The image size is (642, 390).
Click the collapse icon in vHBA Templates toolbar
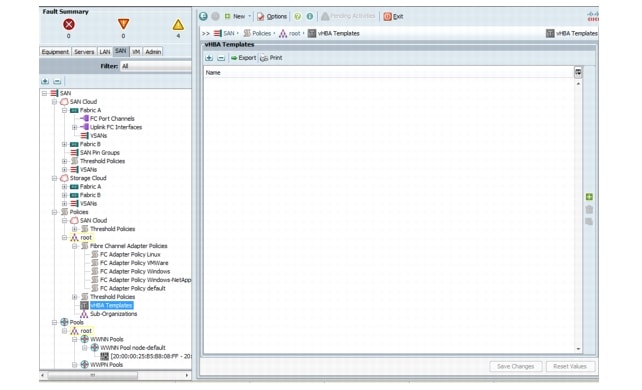[x=221, y=58]
